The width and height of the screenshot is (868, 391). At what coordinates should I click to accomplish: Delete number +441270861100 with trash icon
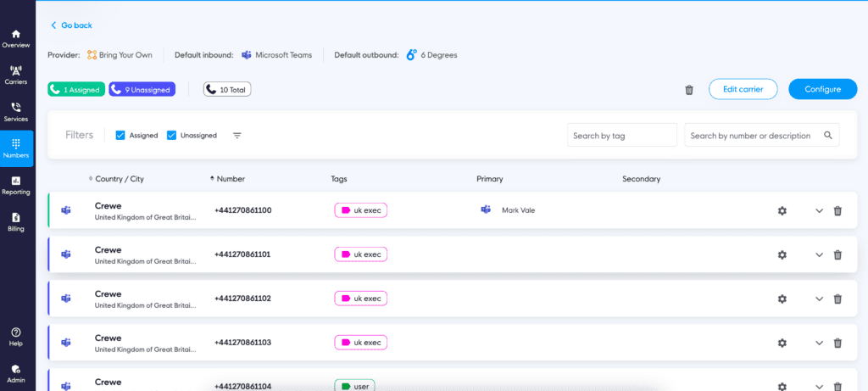point(838,210)
